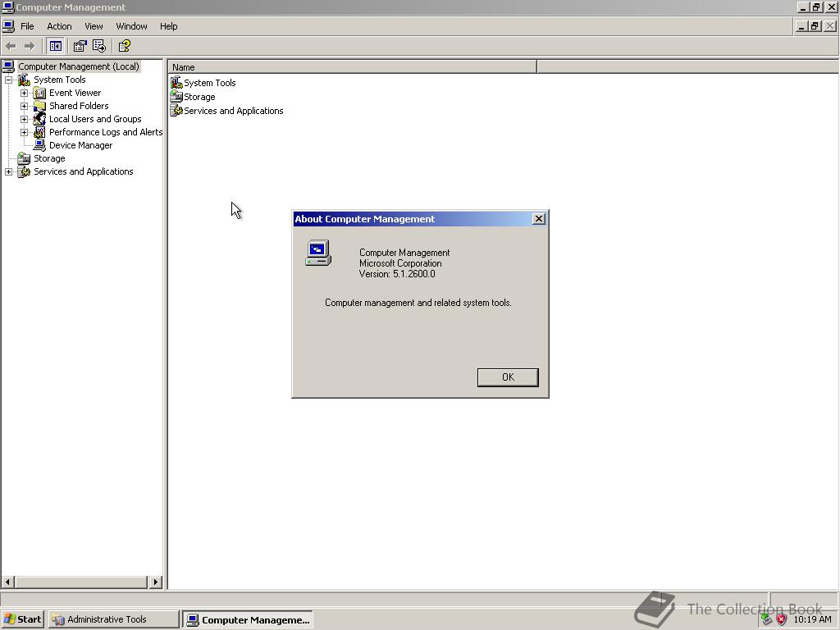840x630 pixels.
Task: Click 'Microsoft Corporation' text in dialog
Action: pos(400,263)
